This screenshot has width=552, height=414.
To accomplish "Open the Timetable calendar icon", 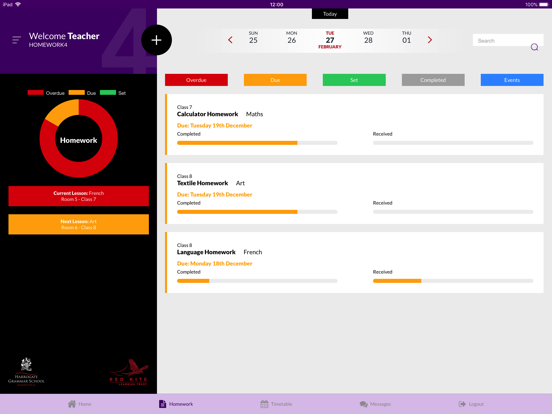I will (x=264, y=404).
